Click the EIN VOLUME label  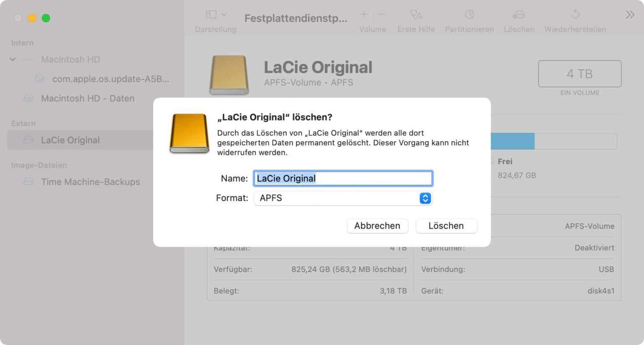tap(580, 93)
